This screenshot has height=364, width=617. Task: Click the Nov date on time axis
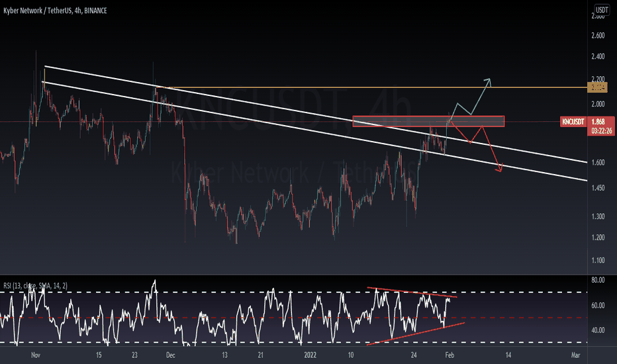point(35,355)
